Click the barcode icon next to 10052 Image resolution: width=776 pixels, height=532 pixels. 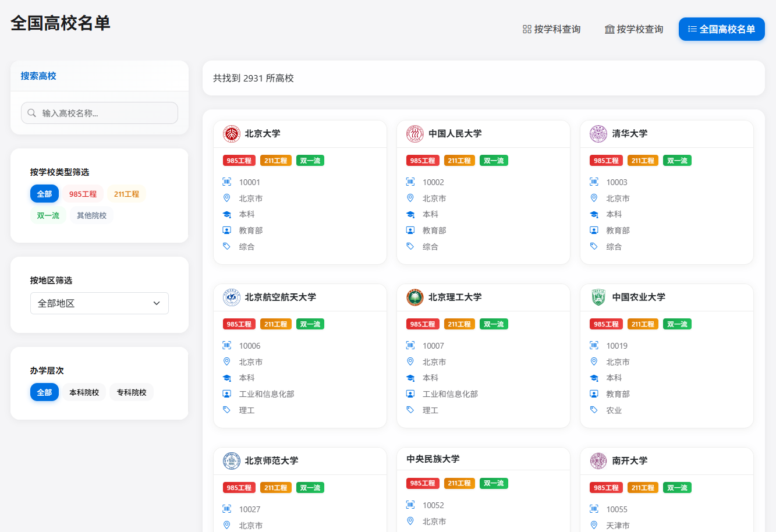(410, 505)
